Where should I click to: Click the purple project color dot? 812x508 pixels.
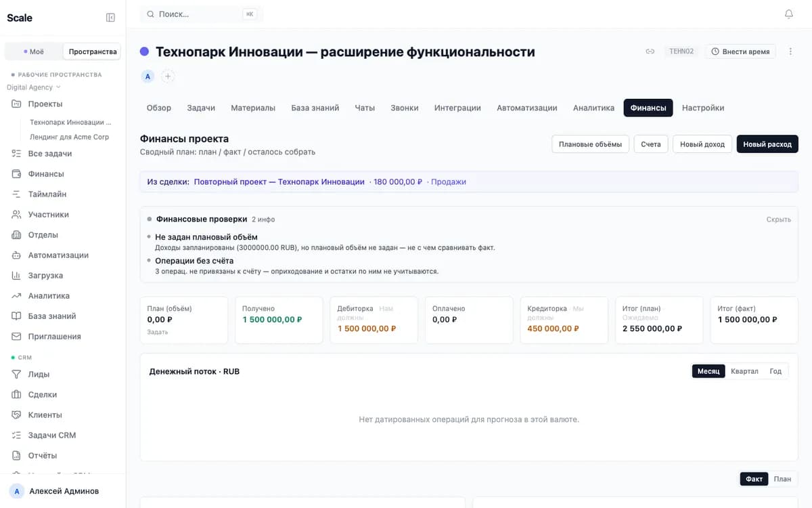point(144,51)
